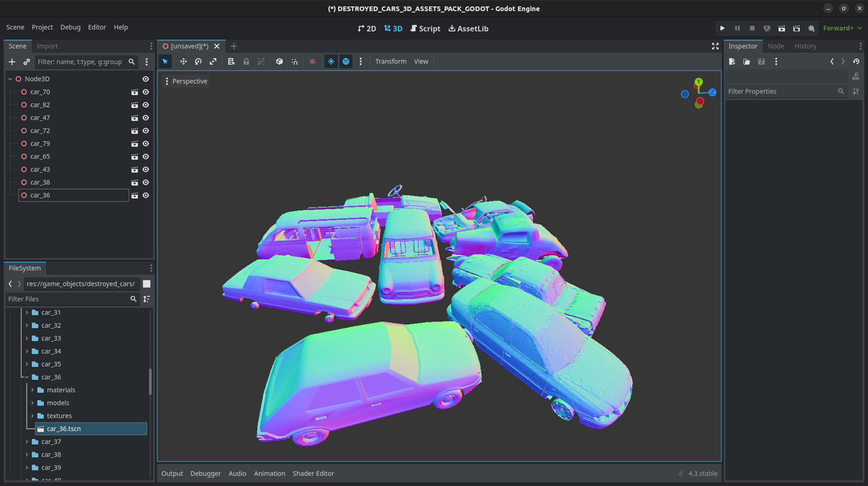Viewport: 868px width, 486px height.
Task: Collapse the Node3D root tree
Action: pos(10,79)
